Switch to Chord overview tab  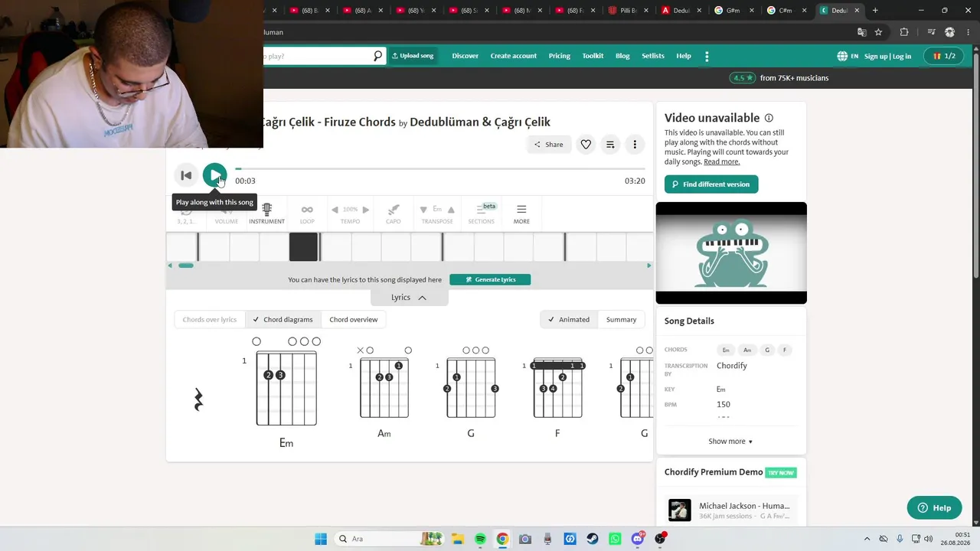pyautogui.click(x=354, y=319)
